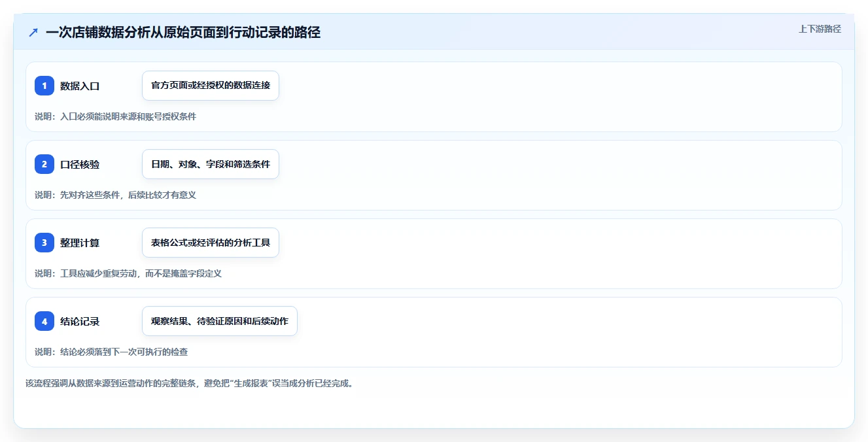This screenshot has height=442, width=868.
Task: Click the 整理计算 step label
Action: click(80, 243)
